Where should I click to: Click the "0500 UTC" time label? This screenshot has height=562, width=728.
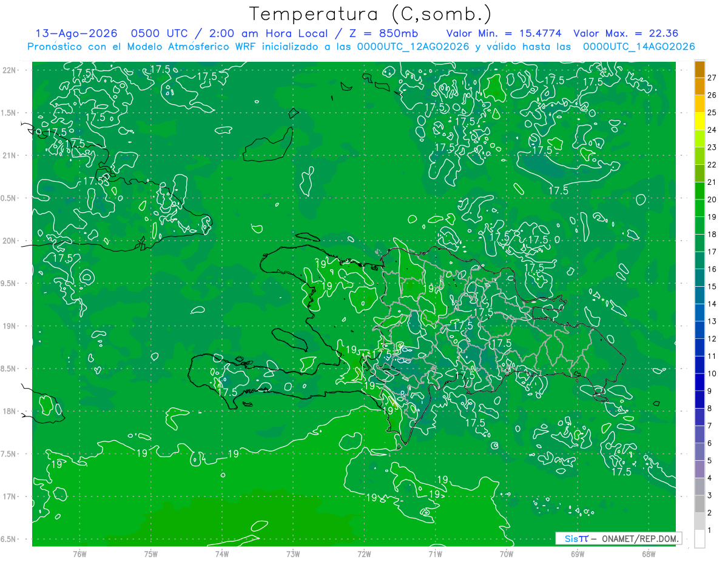160,33
